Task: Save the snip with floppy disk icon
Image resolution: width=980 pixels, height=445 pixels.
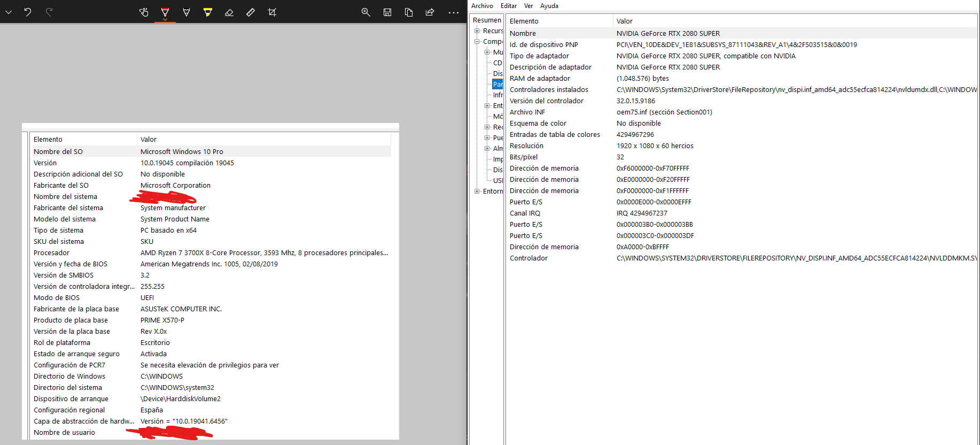Action: coord(387,12)
